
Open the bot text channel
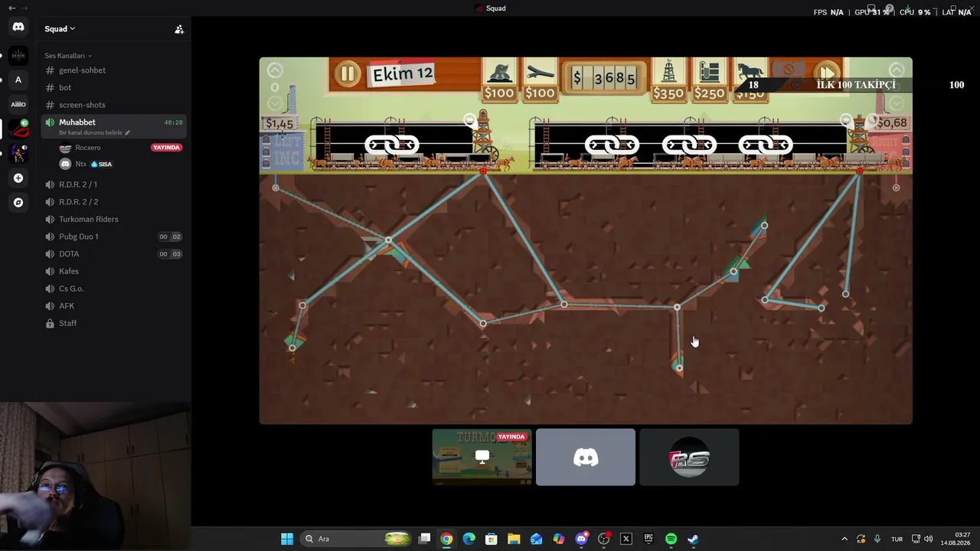click(113, 88)
